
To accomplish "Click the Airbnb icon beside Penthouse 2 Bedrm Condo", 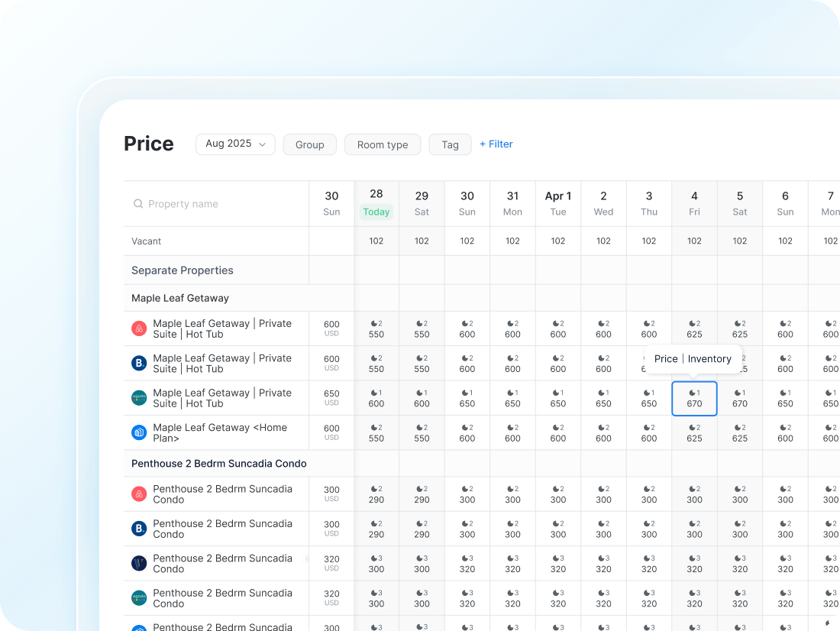I will pyautogui.click(x=139, y=493).
